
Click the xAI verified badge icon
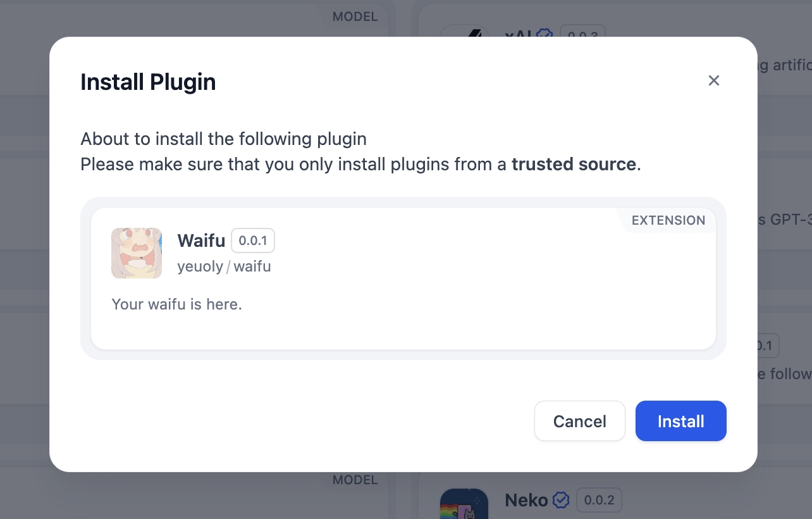(x=544, y=33)
